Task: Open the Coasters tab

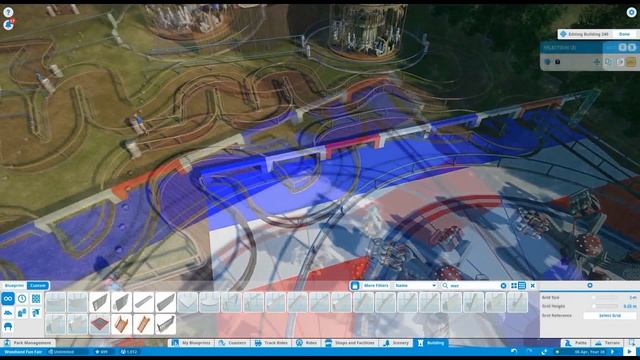Action: 233,343
